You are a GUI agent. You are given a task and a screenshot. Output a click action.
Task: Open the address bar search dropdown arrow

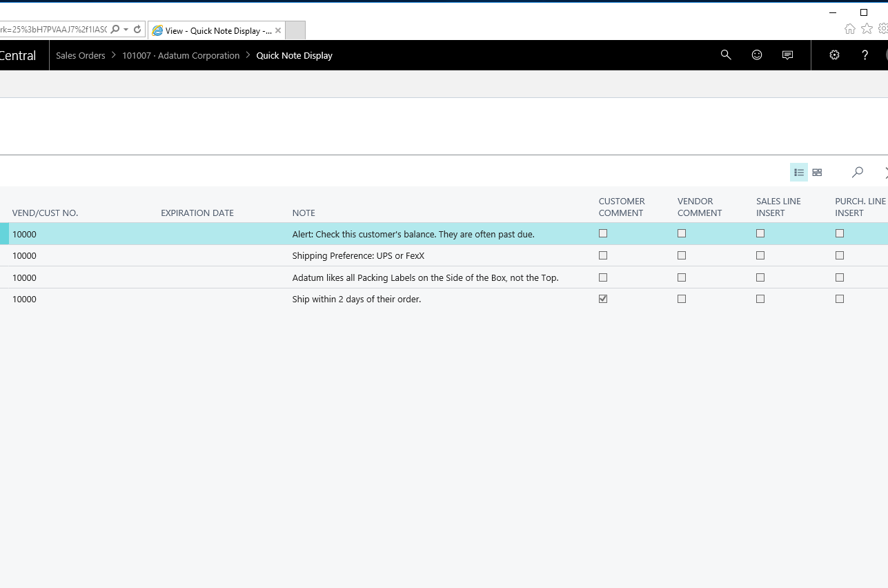(x=126, y=30)
